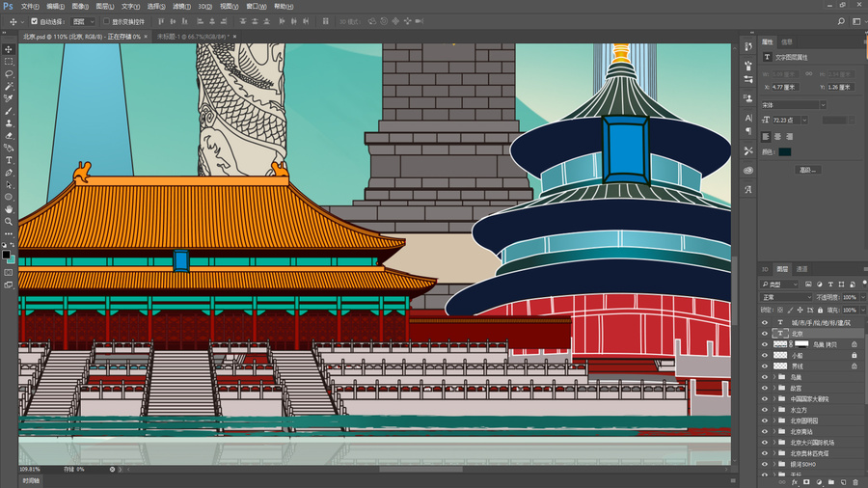Expand the 水立方 layer group
This screenshot has width=868, height=488.
pos(774,410)
